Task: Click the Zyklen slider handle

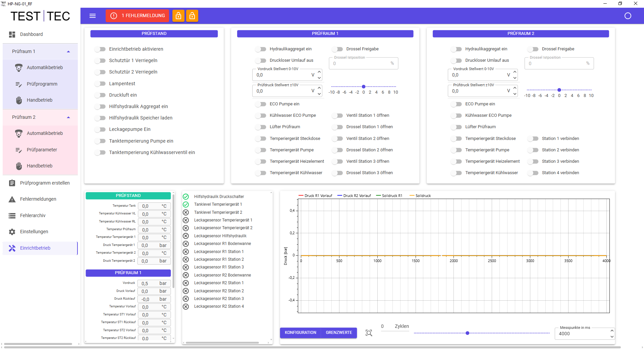Action: pyautogui.click(x=467, y=333)
